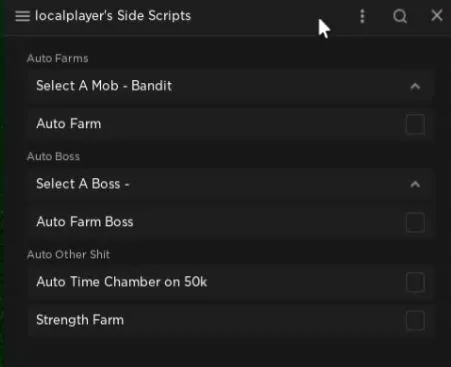Click the localplayer's Side Scripts title

point(113,16)
